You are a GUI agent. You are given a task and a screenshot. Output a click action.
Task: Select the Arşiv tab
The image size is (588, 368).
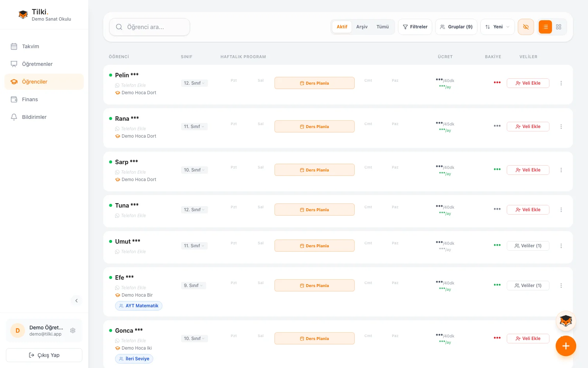point(362,27)
